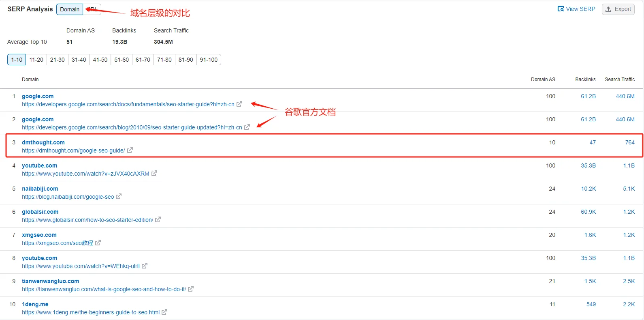Image resolution: width=644 pixels, height=320 pixels.
Task: Open the xmgseo.com/seo教程 URL
Action: (58, 243)
